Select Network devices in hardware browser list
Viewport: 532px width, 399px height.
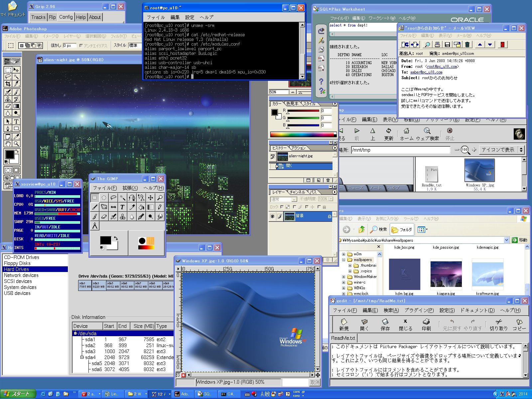point(21,275)
